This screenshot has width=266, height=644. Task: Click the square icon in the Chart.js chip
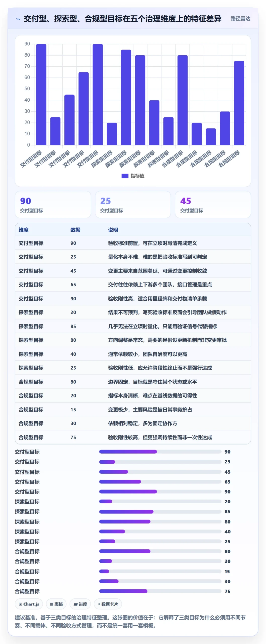coord(20,604)
